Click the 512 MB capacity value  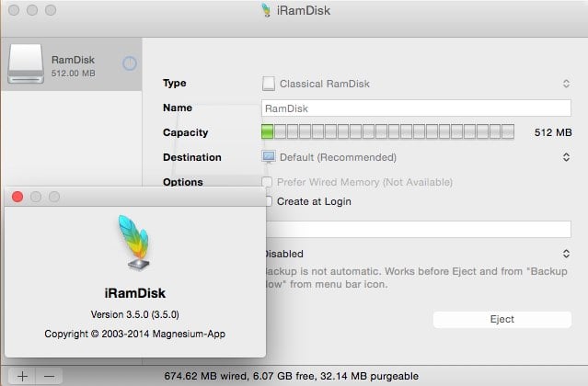[x=553, y=132]
